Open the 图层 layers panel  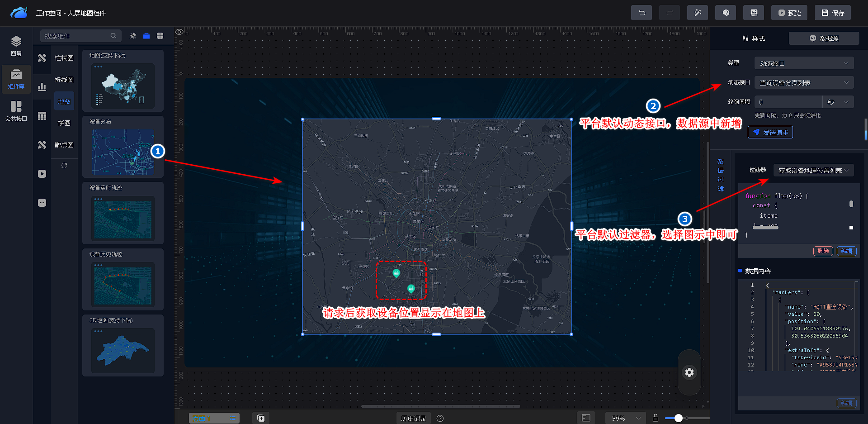16,46
